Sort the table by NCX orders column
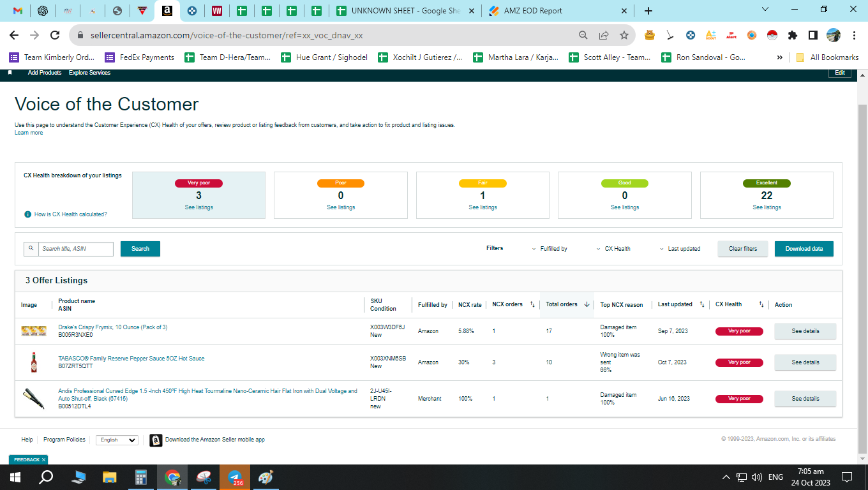This screenshot has width=868, height=490. (532, 304)
